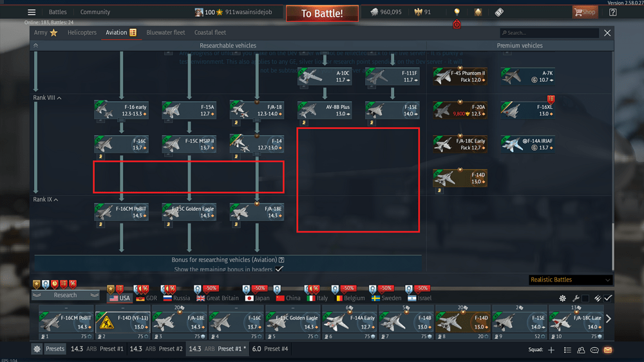Load 14.3 ARB Preset #2

coord(156,349)
